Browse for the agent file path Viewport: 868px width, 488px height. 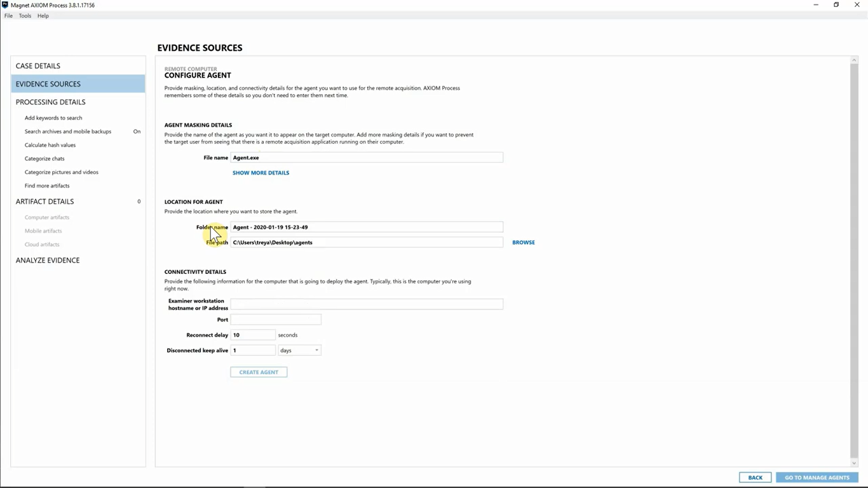pos(523,242)
